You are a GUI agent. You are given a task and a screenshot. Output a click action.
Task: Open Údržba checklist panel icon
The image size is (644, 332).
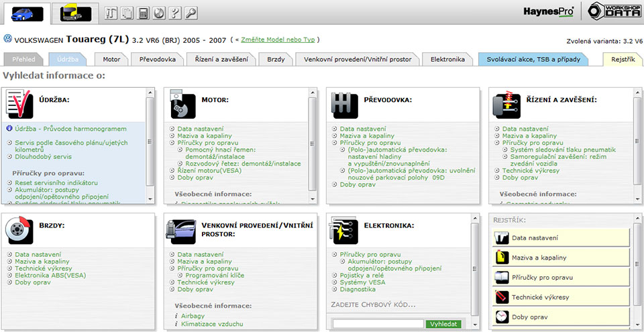[x=19, y=105]
